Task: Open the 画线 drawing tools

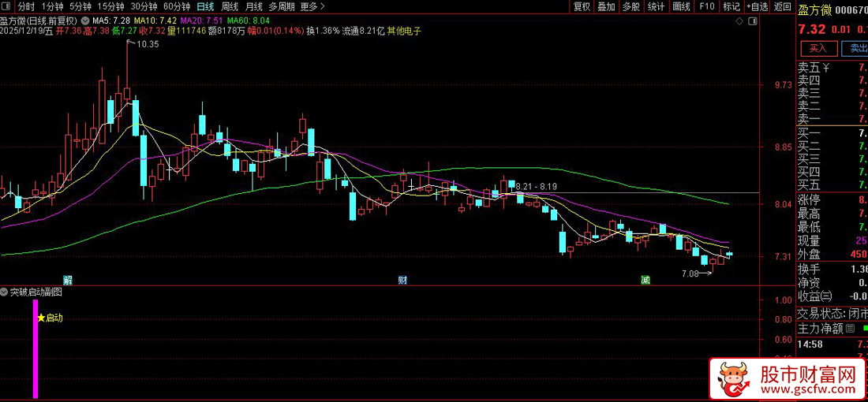Action: click(x=681, y=6)
